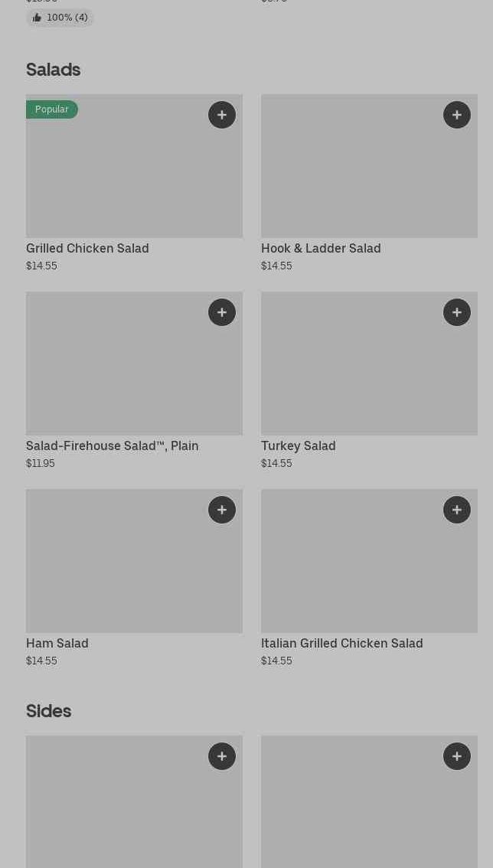Add Ham Salad with plus icon

(222, 509)
